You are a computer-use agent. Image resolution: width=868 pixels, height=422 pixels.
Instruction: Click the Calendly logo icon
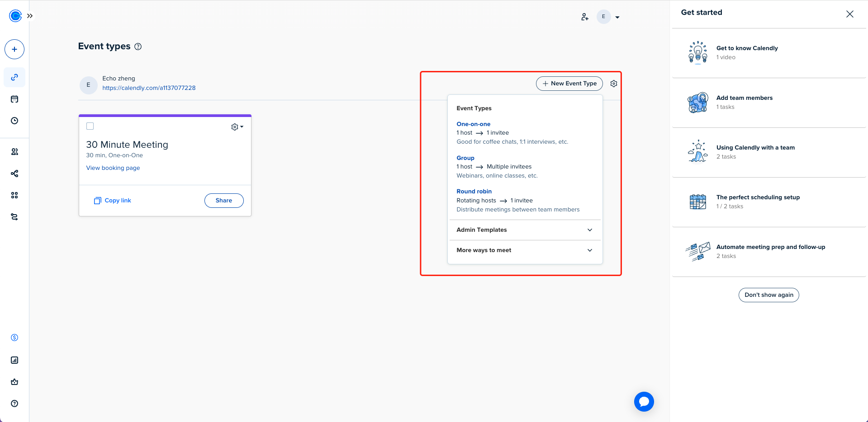15,16
